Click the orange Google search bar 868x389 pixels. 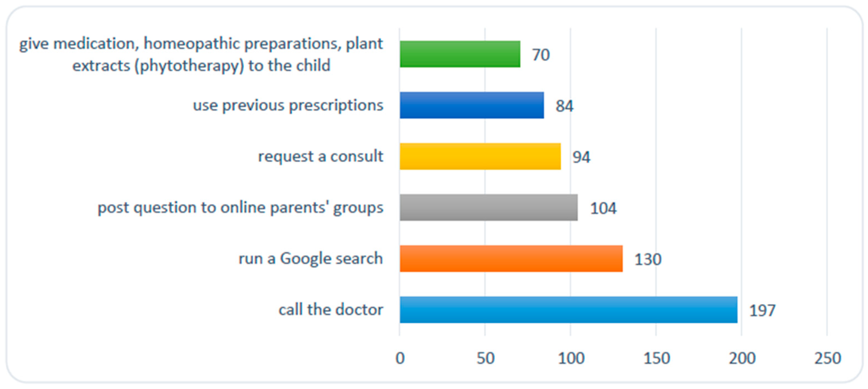click(x=511, y=259)
